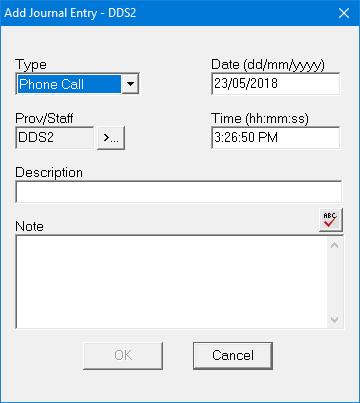Image resolution: width=360 pixels, height=403 pixels.
Task: Click the Type label
Action: [31, 65]
